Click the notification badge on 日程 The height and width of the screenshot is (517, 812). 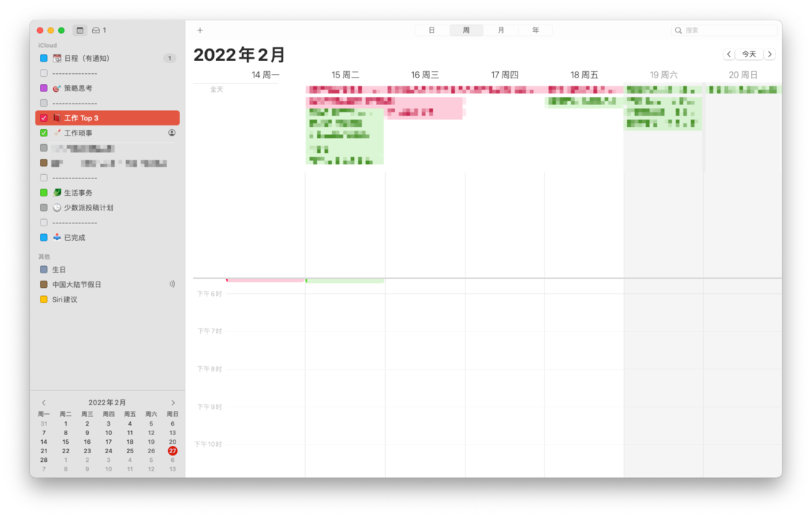[x=170, y=59]
